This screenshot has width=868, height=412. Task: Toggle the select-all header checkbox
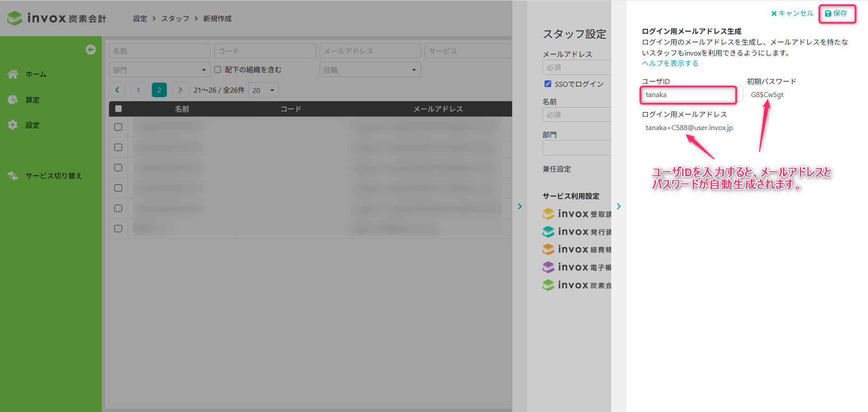click(x=118, y=108)
